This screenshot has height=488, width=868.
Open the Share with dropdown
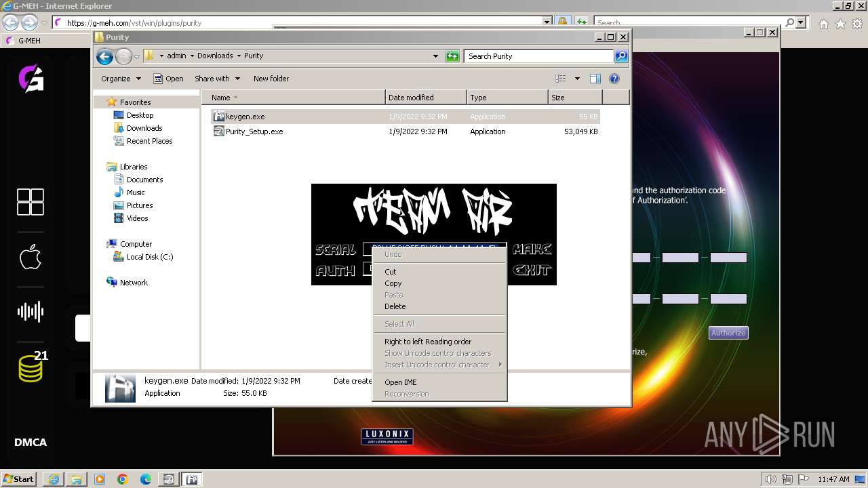click(217, 79)
